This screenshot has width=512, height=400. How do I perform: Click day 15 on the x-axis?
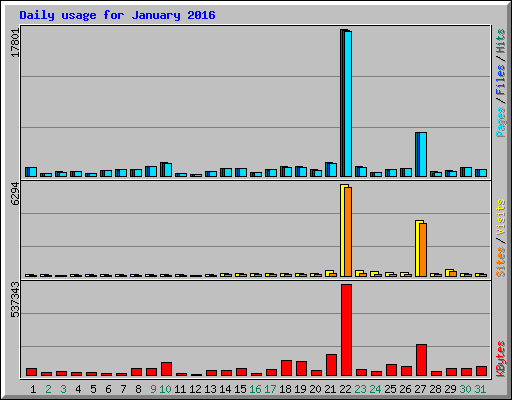pyautogui.click(x=240, y=389)
